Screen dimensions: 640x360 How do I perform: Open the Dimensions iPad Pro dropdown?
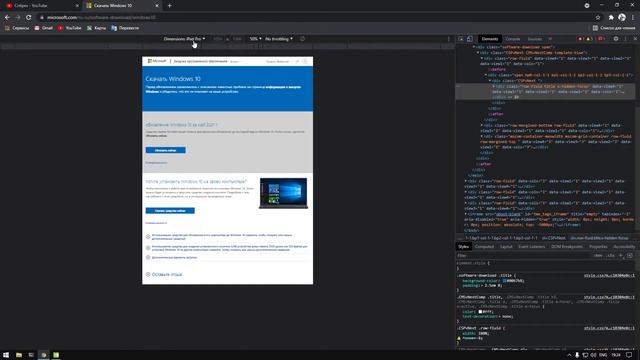coord(184,39)
